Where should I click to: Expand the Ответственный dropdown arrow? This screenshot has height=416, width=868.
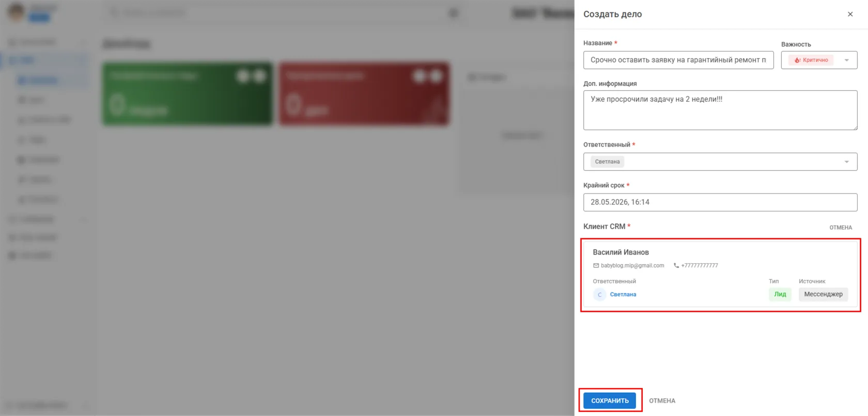point(846,162)
